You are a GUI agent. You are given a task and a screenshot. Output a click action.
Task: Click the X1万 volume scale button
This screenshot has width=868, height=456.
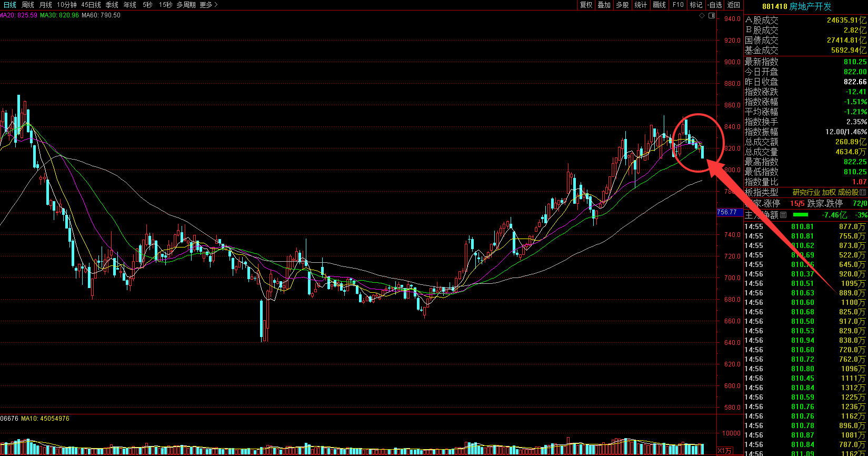coord(725,451)
